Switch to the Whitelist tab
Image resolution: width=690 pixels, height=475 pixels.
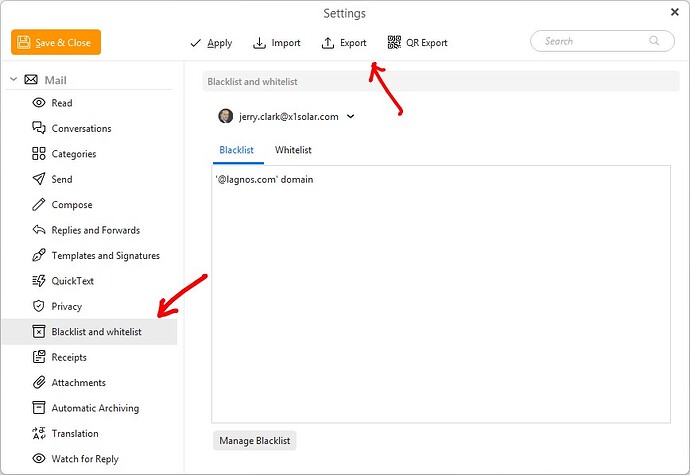tap(293, 150)
